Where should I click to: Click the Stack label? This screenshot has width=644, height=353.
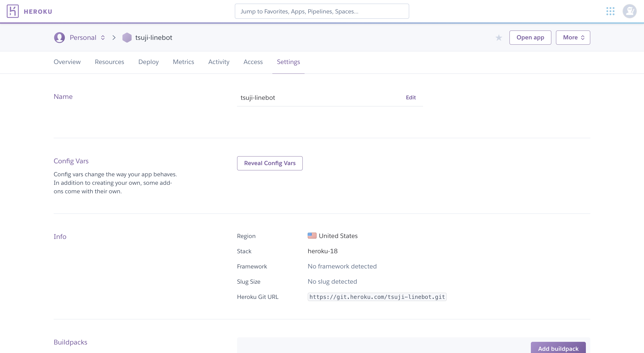[244, 251]
